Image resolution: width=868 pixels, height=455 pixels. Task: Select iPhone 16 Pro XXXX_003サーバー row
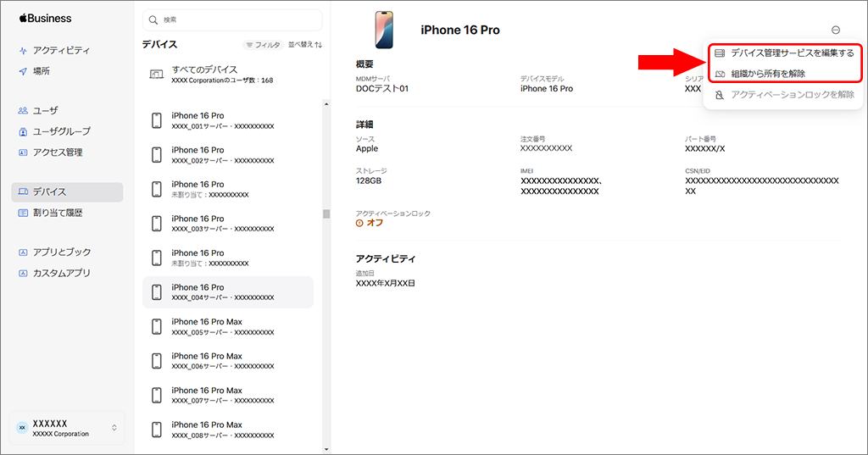pos(228,224)
